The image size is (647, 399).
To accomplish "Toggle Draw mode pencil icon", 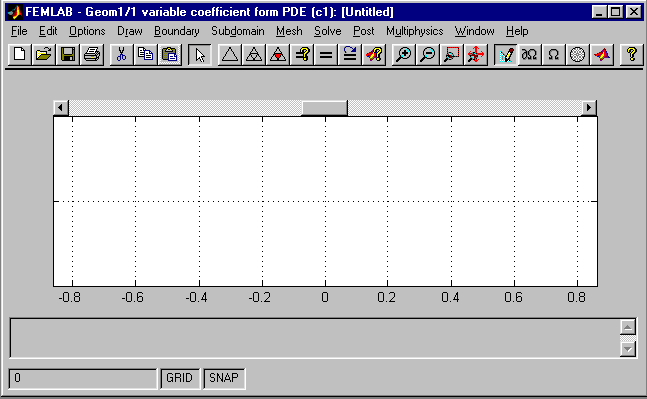I will [505, 54].
